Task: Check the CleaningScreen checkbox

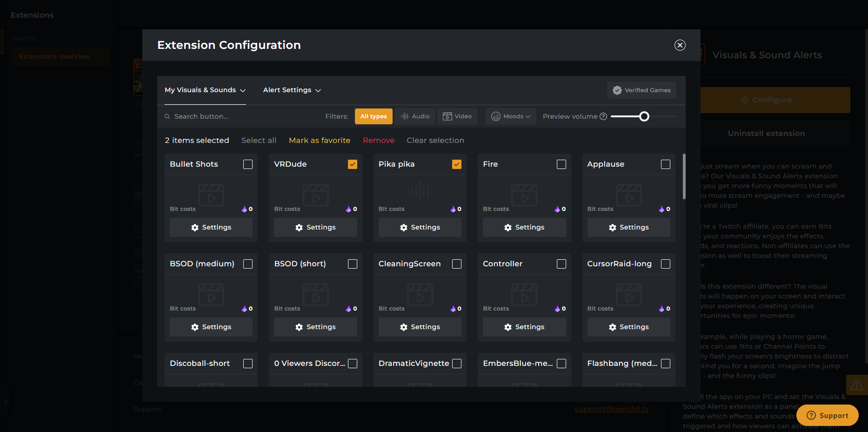Action: pyautogui.click(x=457, y=264)
